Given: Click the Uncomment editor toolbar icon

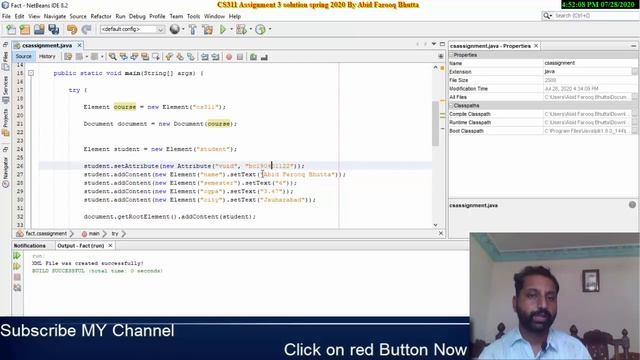Looking at the screenshot, I should pos(264,57).
